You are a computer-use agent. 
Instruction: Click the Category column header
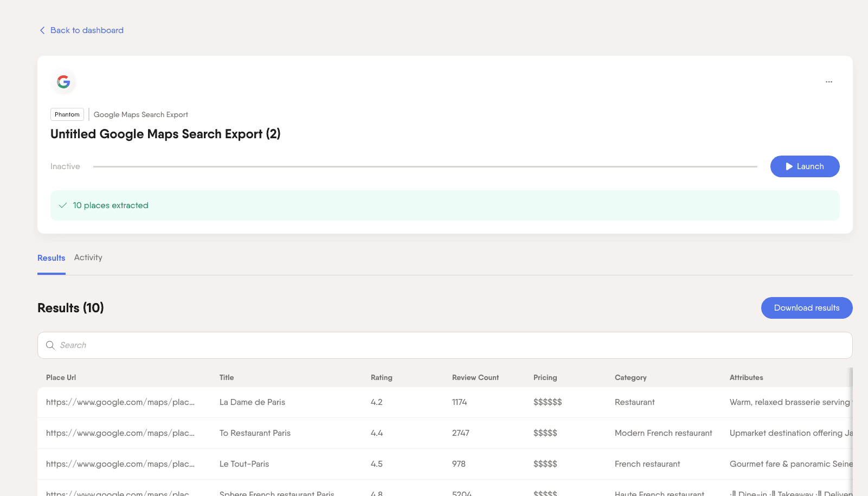pyautogui.click(x=631, y=377)
